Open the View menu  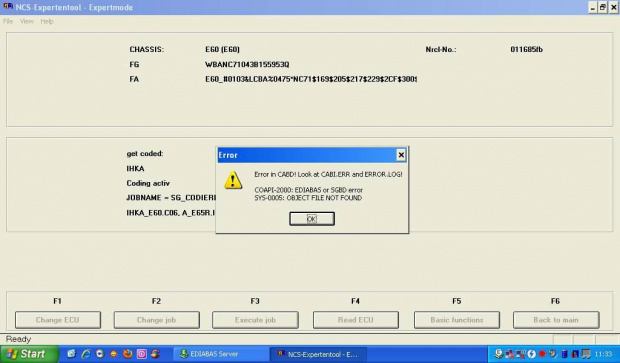pos(27,21)
